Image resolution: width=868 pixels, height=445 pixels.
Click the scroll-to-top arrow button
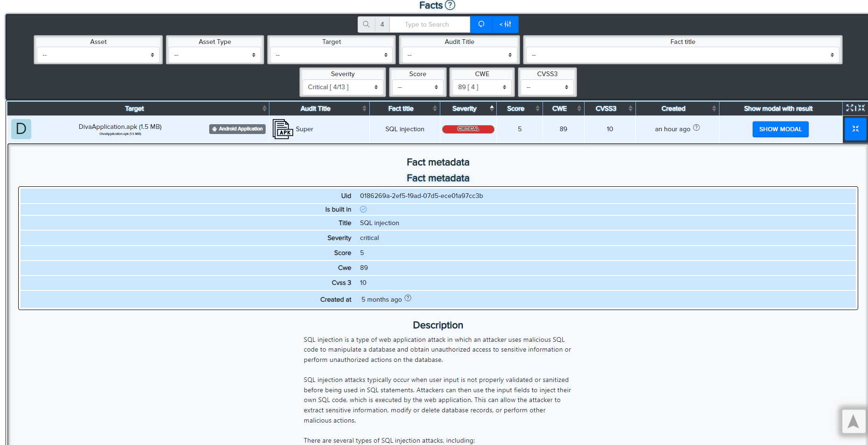pyautogui.click(x=853, y=421)
